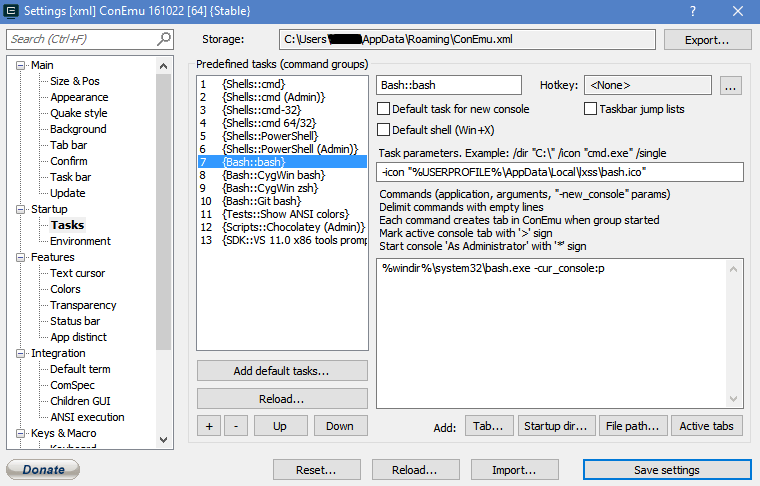Select Quake style in the tree
The width and height of the screenshot is (760, 486).
[x=79, y=113]
